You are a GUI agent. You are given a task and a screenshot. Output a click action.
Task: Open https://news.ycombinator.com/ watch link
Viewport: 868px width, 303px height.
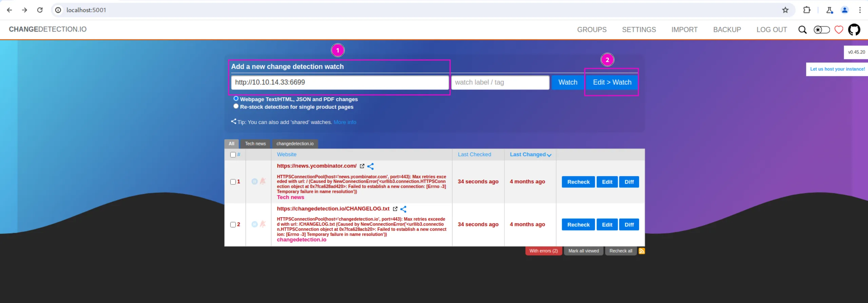coord(316,166)
